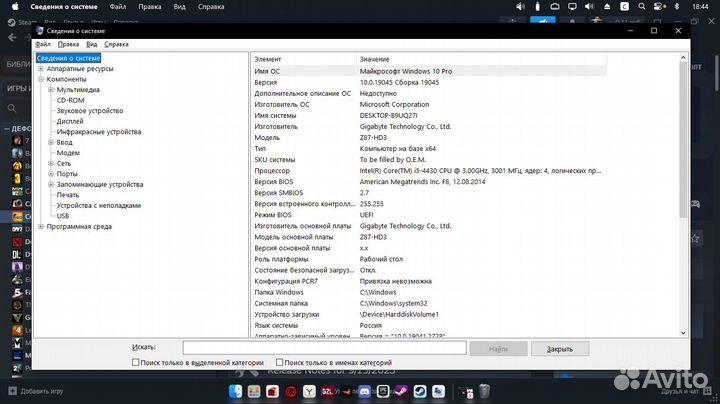Expand the Мультимедиа node

click(x=51, y=90)
